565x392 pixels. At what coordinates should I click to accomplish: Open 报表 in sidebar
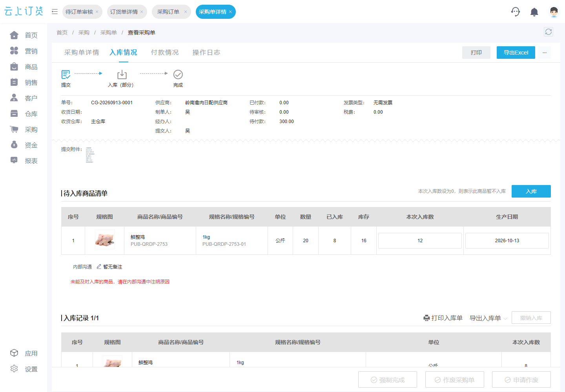(x=24, y=161)
